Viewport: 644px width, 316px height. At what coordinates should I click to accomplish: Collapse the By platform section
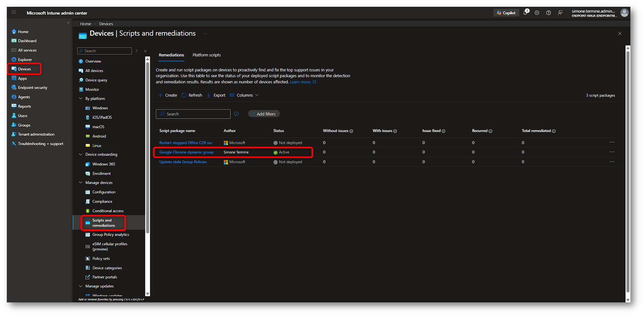point(81,99)
